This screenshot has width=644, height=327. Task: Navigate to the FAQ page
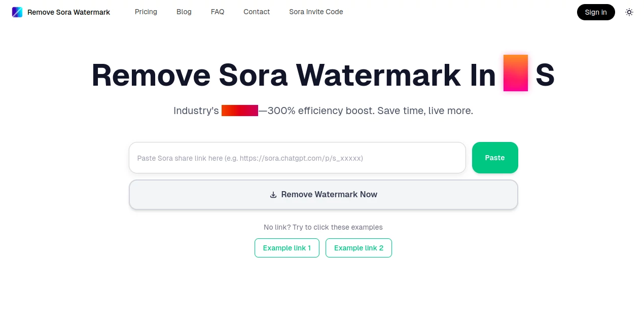click(217, 12)
